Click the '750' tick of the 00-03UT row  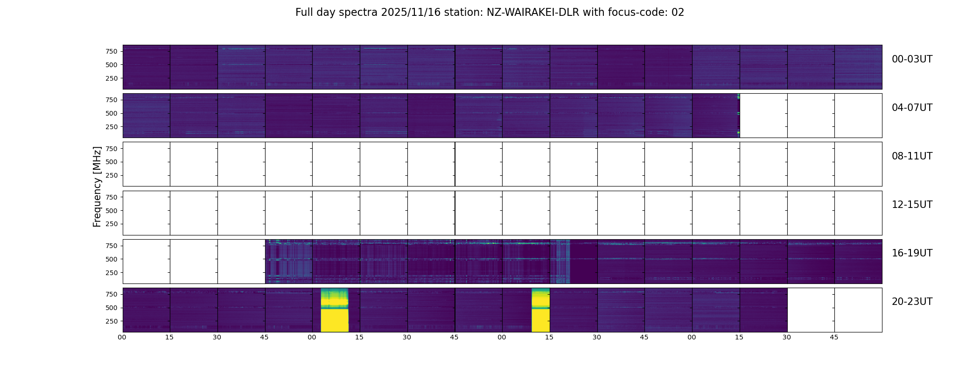click(111, 51)
